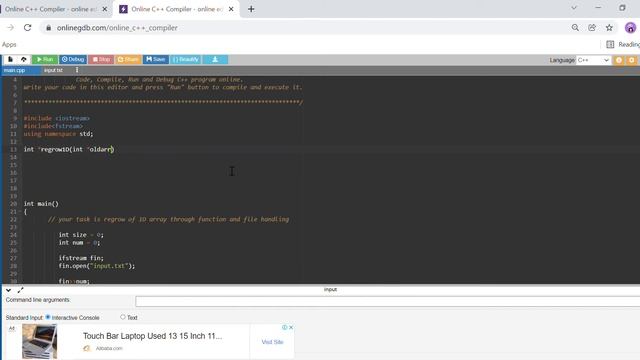The image size is (640, 360).
Task: Click the Touch Bar Laptop ad headline
Action: [x=153, y=336]
